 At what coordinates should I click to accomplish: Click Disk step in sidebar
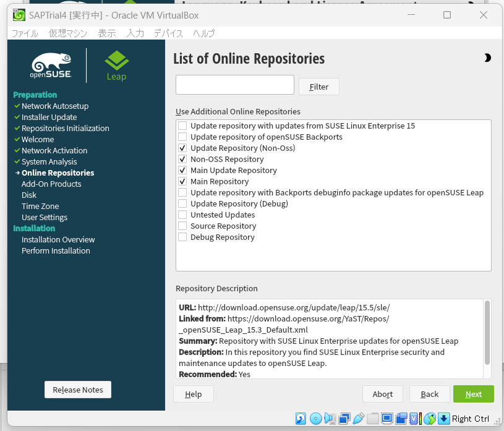tap(29, 195)
